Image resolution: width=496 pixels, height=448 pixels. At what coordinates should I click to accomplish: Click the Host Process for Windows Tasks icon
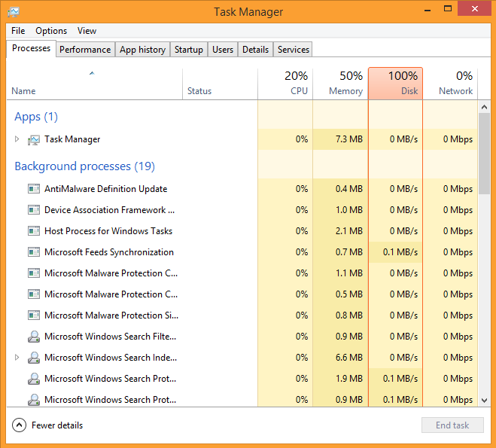tap(34, 231)
